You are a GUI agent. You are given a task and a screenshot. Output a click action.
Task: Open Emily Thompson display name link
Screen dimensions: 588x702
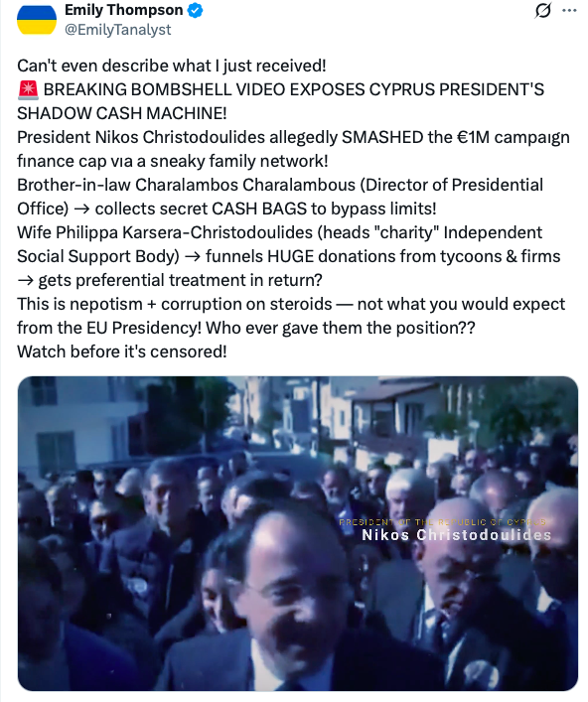[123, 10]
